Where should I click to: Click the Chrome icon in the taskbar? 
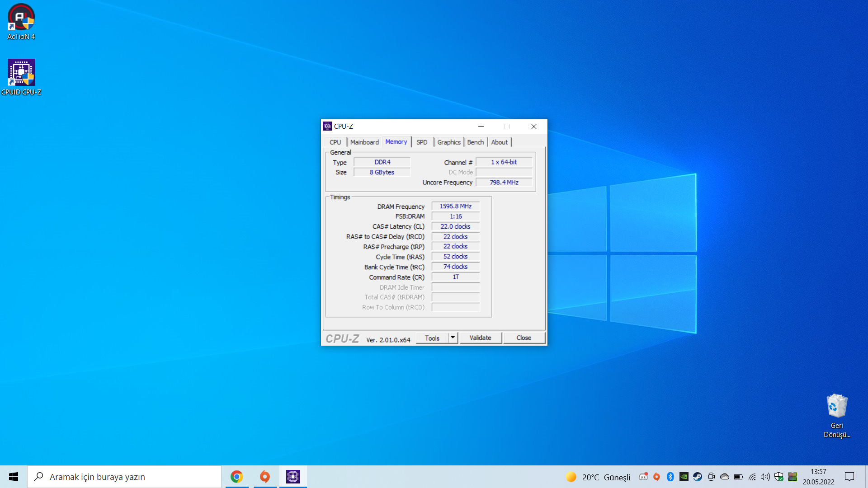(x=236, y=477)
